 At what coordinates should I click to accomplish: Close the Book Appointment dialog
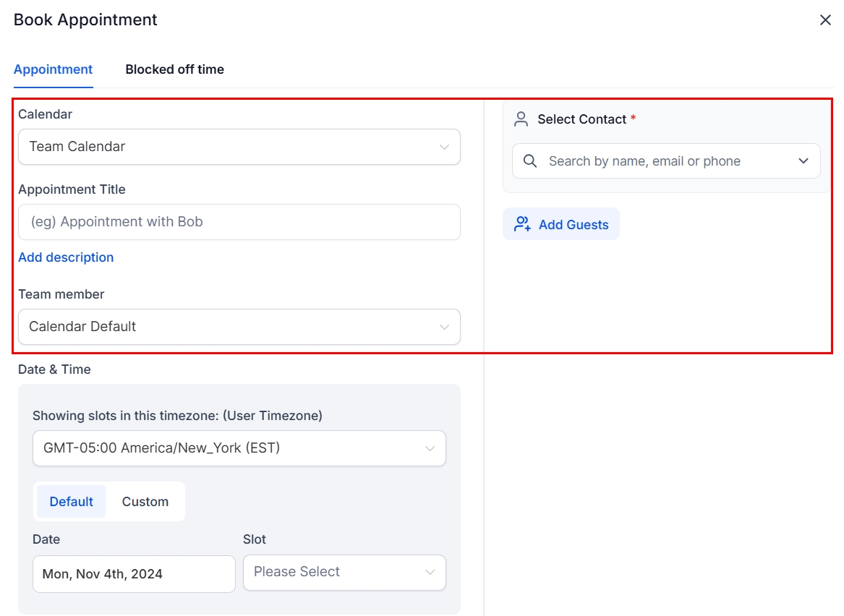pyautogui.click(x=825, y=20)
